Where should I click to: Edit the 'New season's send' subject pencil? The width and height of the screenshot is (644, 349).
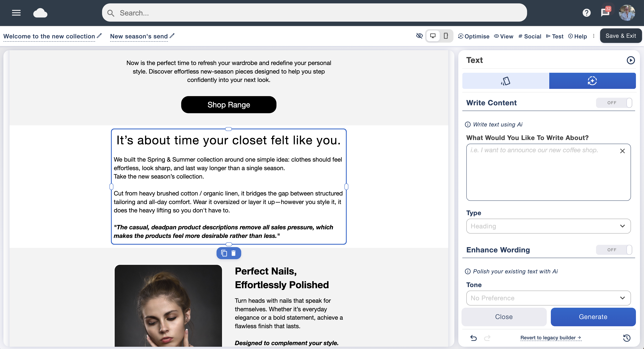pyautogui.click(x=172, y=36)
